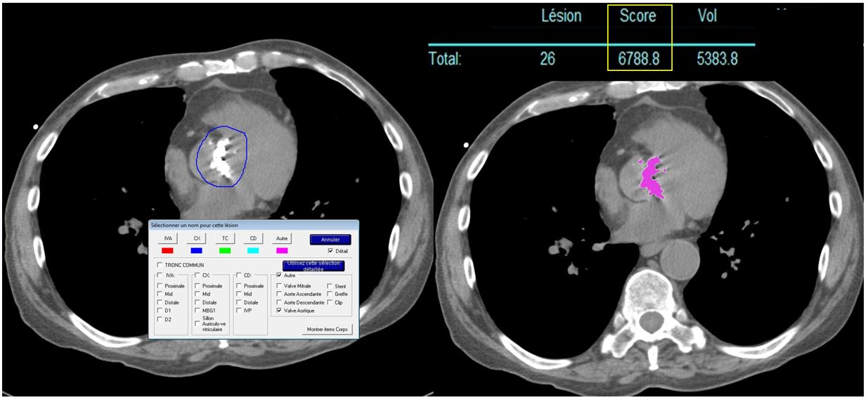
Task: Select the magenta Autre color swatch
Action: pyautogui.click(x=282, y=250)
